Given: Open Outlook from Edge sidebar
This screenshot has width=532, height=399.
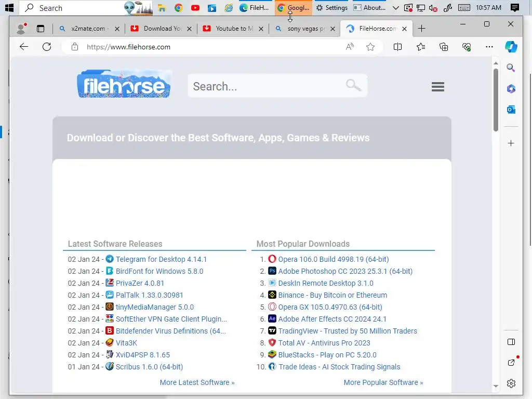Looking at the screenshot, I should point(511,110).
